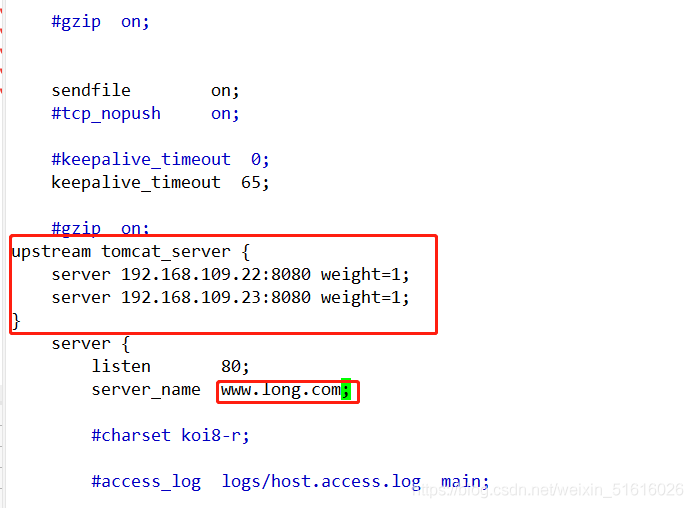This screenshot has width=693, height=508.
Task: Click '#keepalive_timeout 0;' comment line
Action: click(x=160, y=159)
